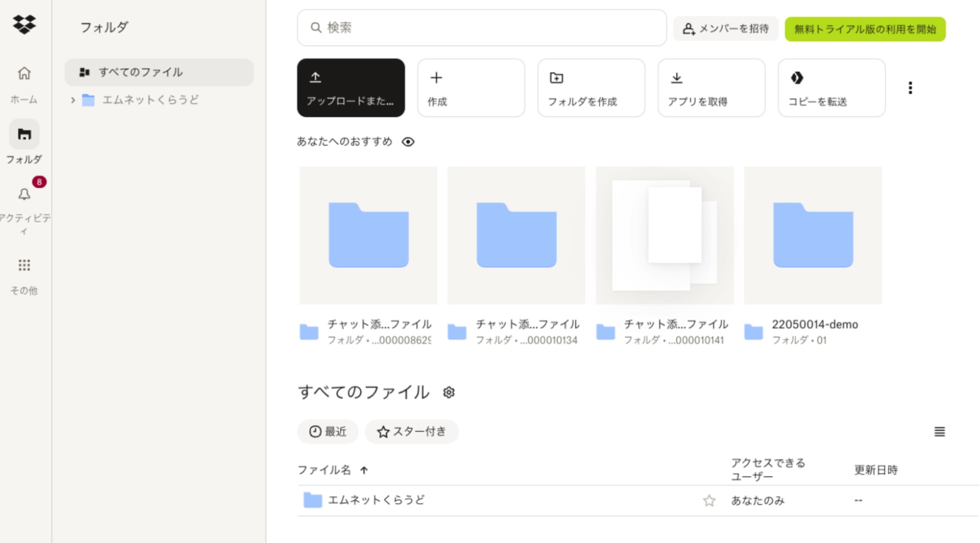Viewport: 980px width, 543px height.
Task: Open the three-dot more actions menu
Action: tap(910, 88)
